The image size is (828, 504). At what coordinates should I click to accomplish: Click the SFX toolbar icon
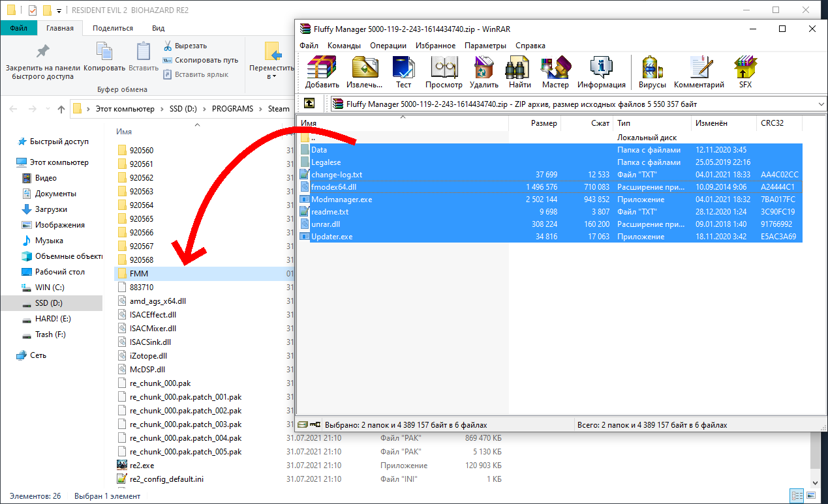click(745, 72)
